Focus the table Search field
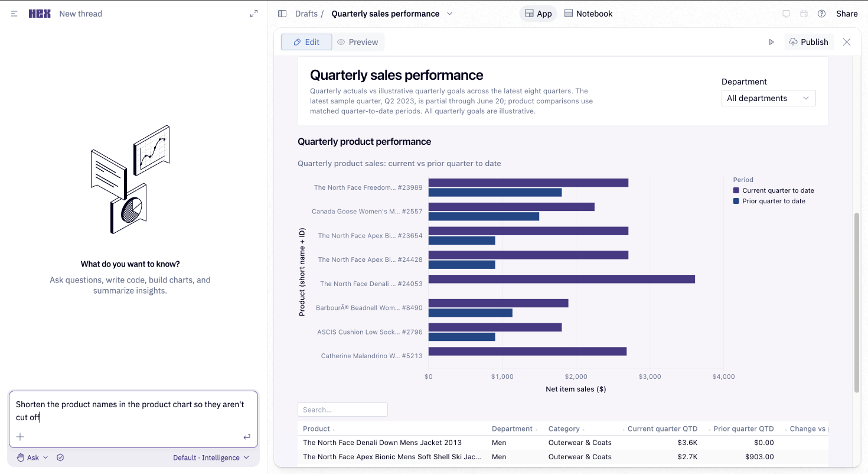Screen dimensions: 868x474 (342, 410)
